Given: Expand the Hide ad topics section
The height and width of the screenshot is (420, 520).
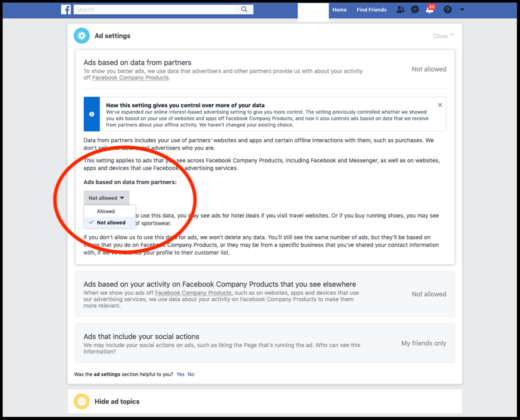Looking at the screenshot, I should point(265,401).
